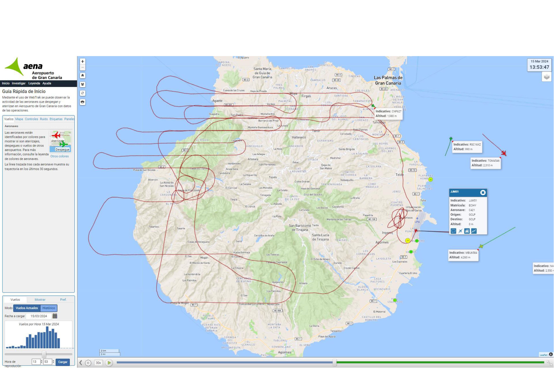Viewport: 554px width, 392px height.
Task: Open flight profile graph for JJM51
Action: click(474, 231)
